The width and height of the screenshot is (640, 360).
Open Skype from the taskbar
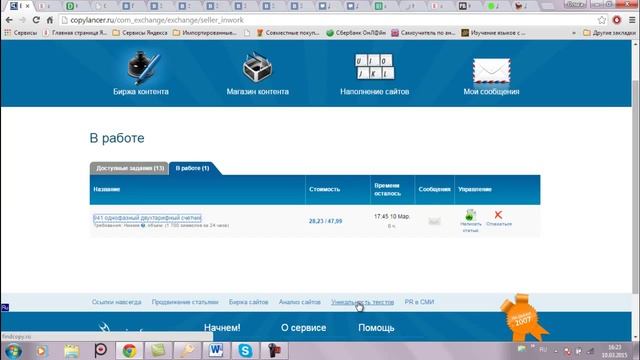[x=245, y=351]
